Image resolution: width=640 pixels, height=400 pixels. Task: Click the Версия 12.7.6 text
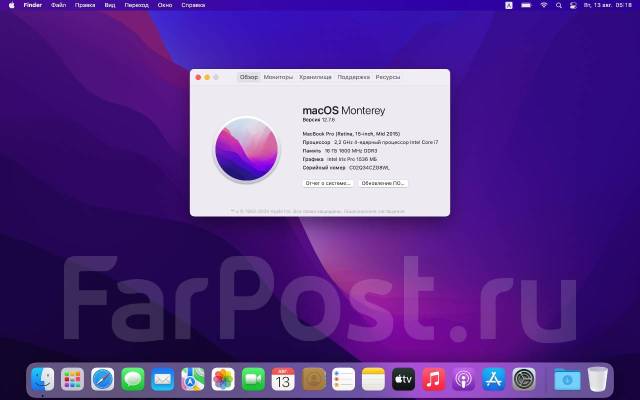coord(318,120)
